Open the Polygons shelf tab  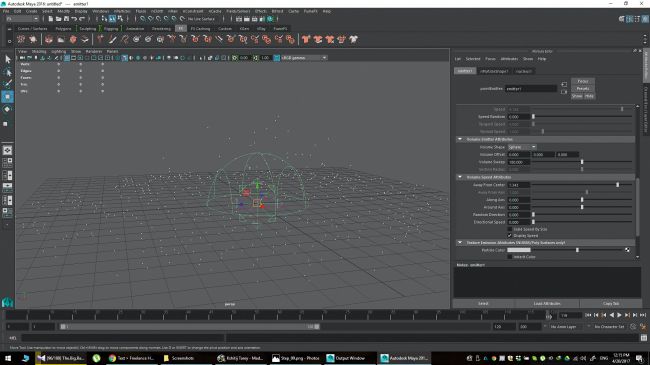(x=63, y=29)
